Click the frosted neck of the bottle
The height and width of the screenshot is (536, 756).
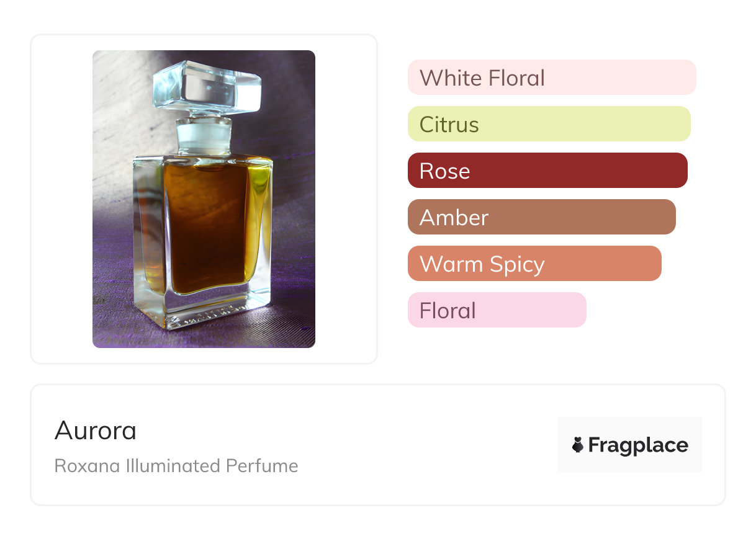click(205, 135)
